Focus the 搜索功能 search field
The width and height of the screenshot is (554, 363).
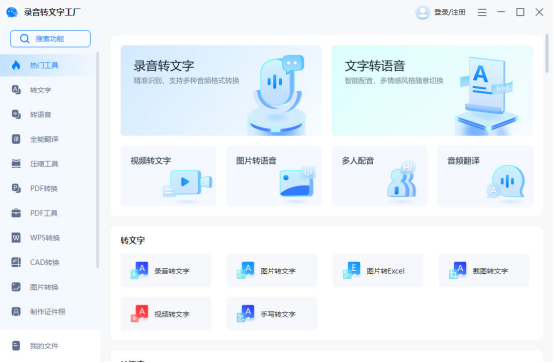tap(50, 39)
